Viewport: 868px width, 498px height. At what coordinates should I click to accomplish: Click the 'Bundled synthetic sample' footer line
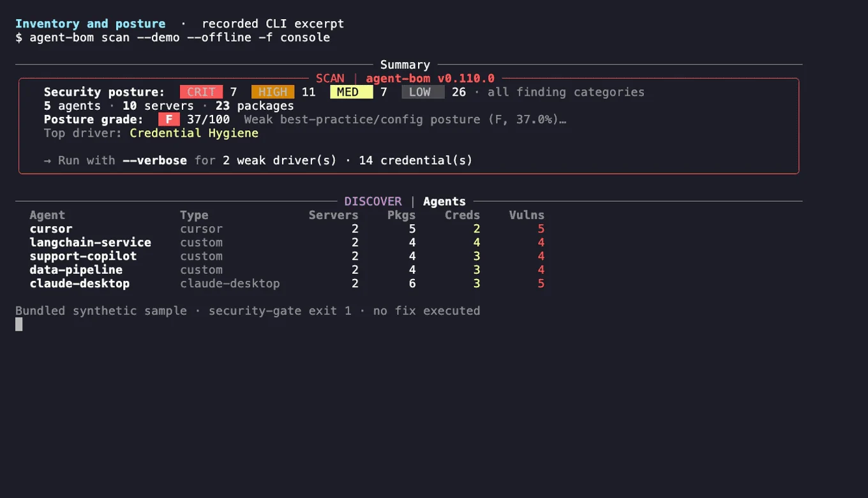pyautogui.click(x=248, y=311)
